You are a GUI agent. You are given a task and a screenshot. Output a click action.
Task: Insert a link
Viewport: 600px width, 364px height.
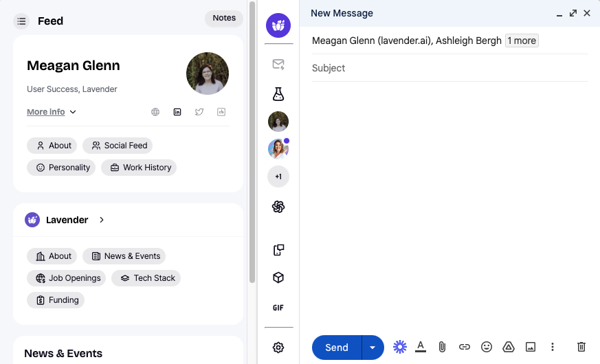tap(464, 347)
